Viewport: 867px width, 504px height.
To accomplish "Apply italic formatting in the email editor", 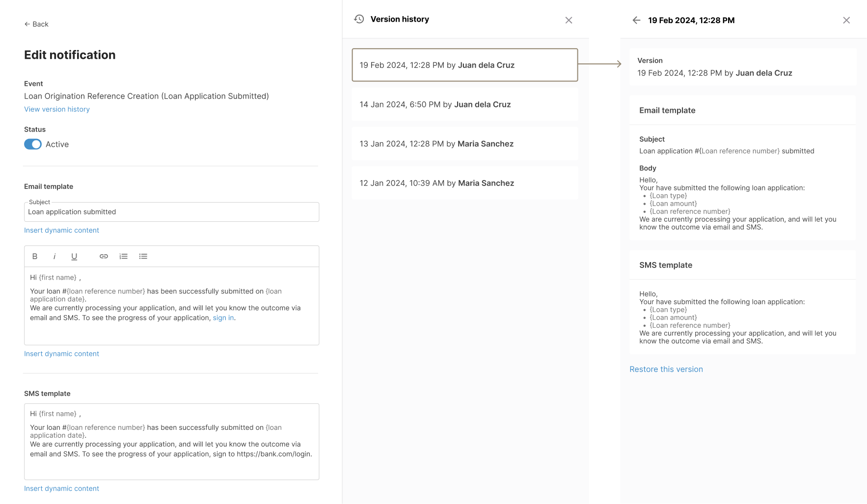I will pos(54,256).
